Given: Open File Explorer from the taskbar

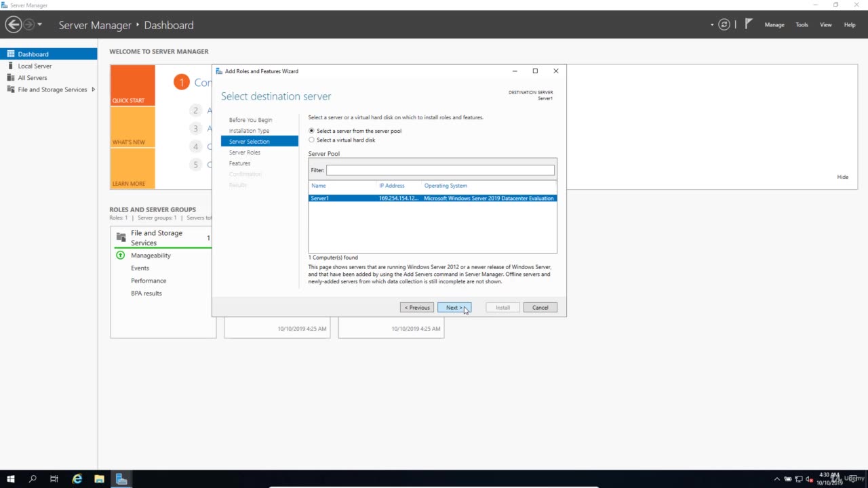Looking at the screenshot, I should click(99, 479).
